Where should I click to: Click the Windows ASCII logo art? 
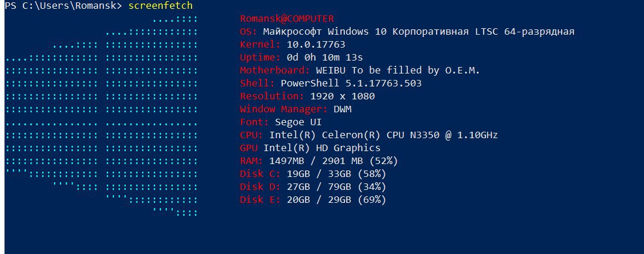click(x=102, y=116)
